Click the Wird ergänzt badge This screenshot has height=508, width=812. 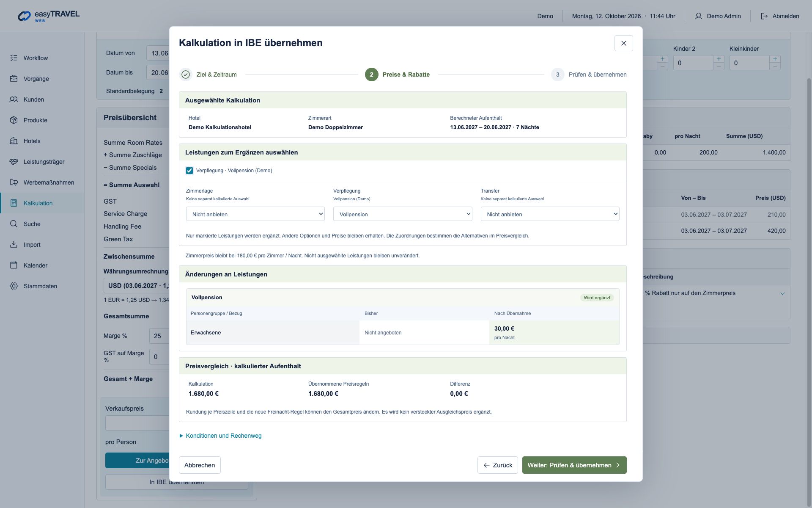tap(597, 298)
